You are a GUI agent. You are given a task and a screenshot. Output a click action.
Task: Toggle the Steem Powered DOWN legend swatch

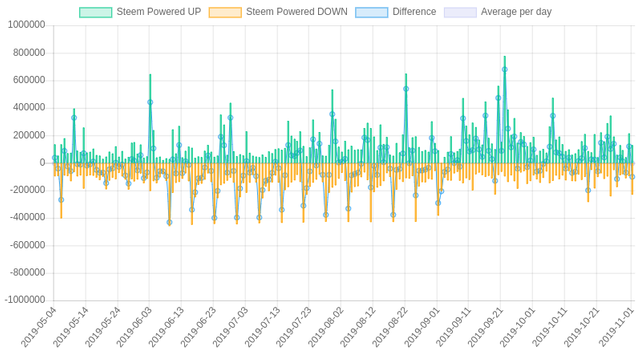point(225,12)
